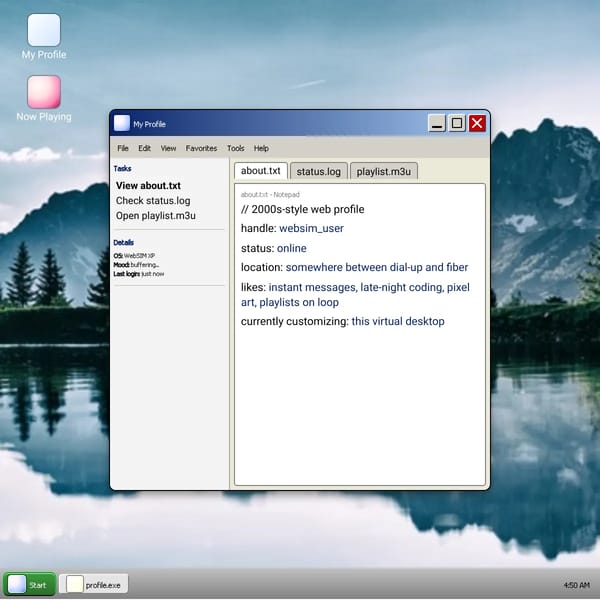Click the My Profile title bar text
Image resolution: width=600 pixels, height=600 pixels.
click(149, 124)
